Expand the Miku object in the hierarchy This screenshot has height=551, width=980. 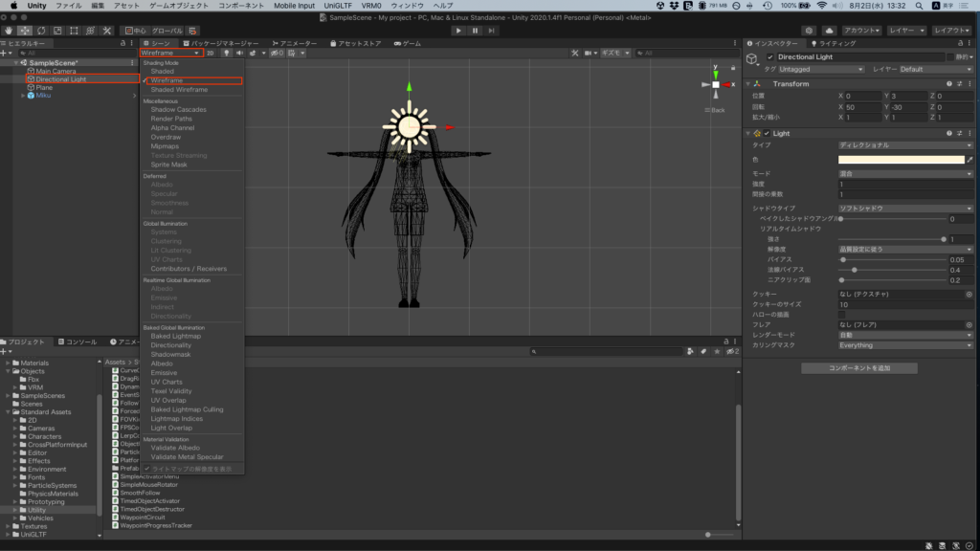pyautogui.click(x=23, y=96)
